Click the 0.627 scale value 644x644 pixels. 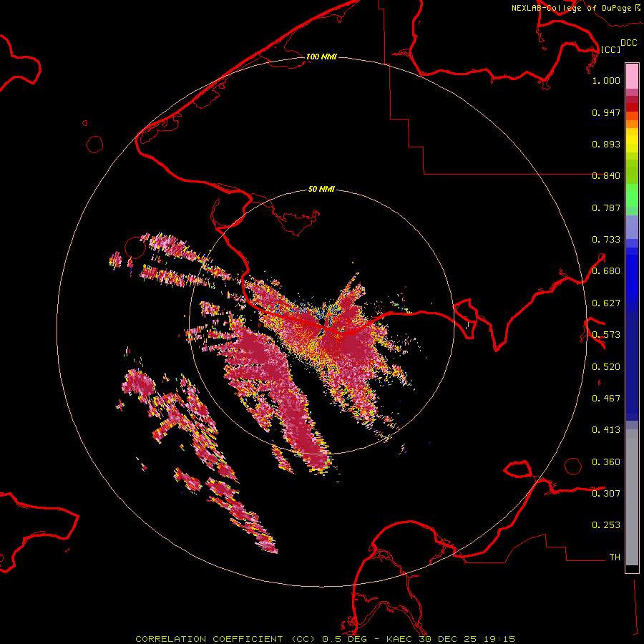[x=606, y=303]
